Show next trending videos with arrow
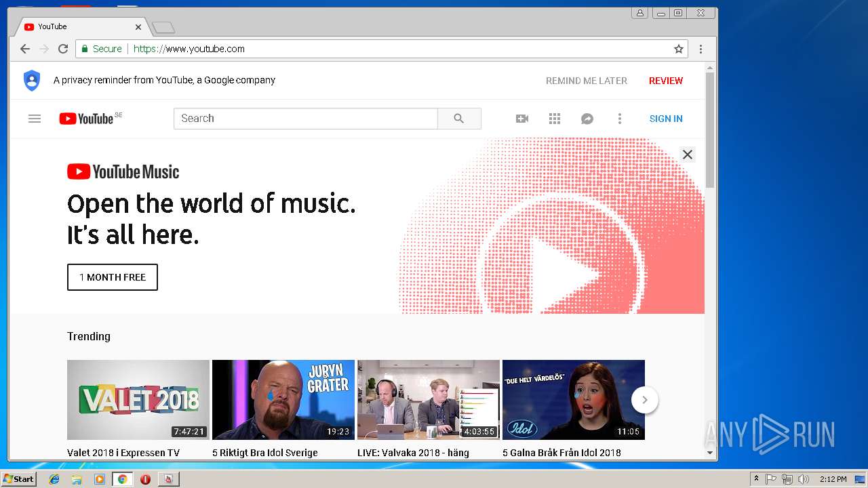Viewport: 868px width, 488px height. click(x=645, y=400)
